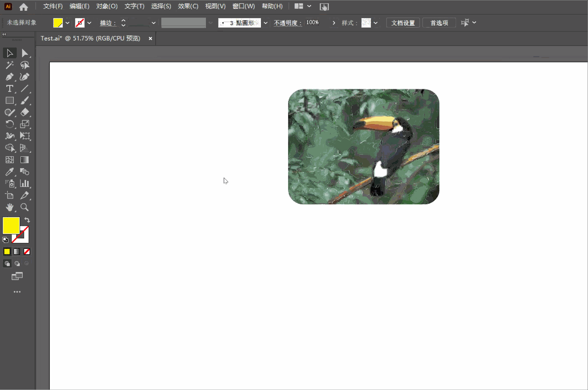Swap fill and stroke colors arrow
The image size is (588, 390).
coord(27,220)
